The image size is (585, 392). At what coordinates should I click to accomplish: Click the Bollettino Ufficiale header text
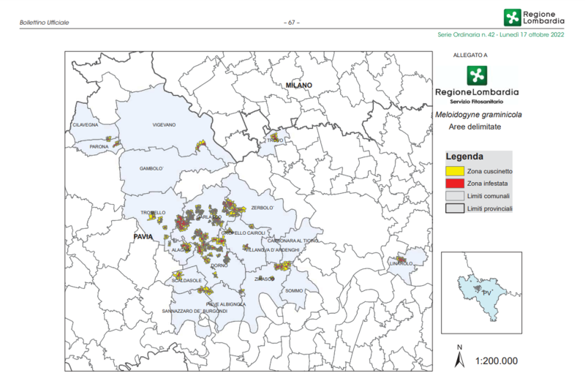(x=45, y=23)
